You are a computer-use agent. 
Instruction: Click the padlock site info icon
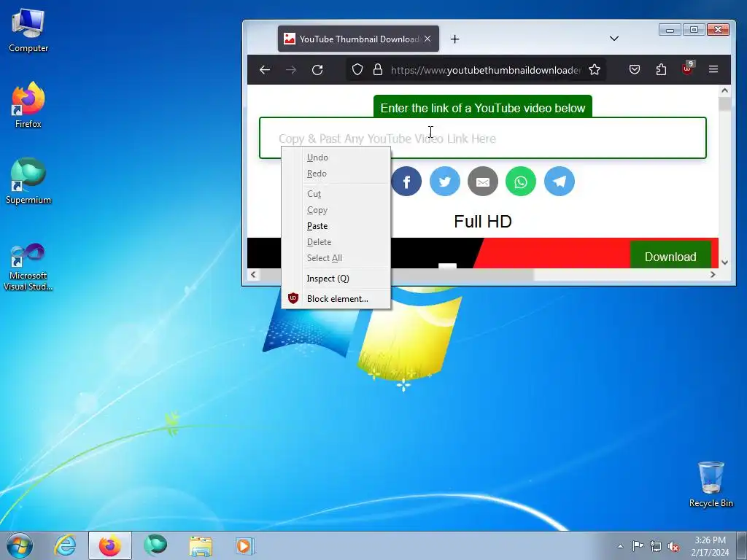[378, 70]
